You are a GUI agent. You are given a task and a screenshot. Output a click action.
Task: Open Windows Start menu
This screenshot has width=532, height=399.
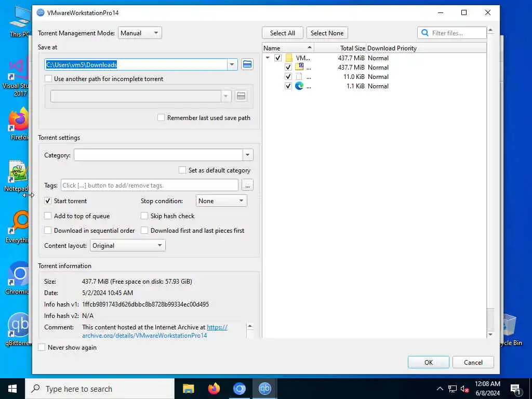click(12, 389)
